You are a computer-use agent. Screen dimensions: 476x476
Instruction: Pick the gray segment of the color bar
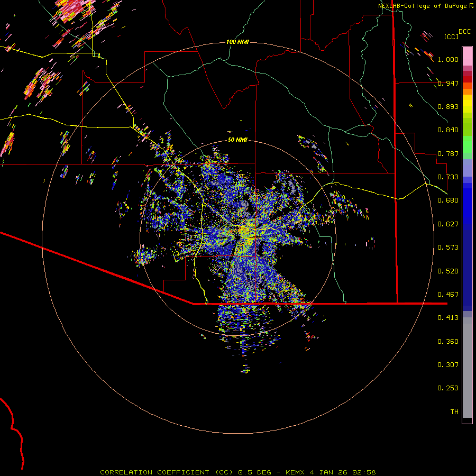pos(467,368)
